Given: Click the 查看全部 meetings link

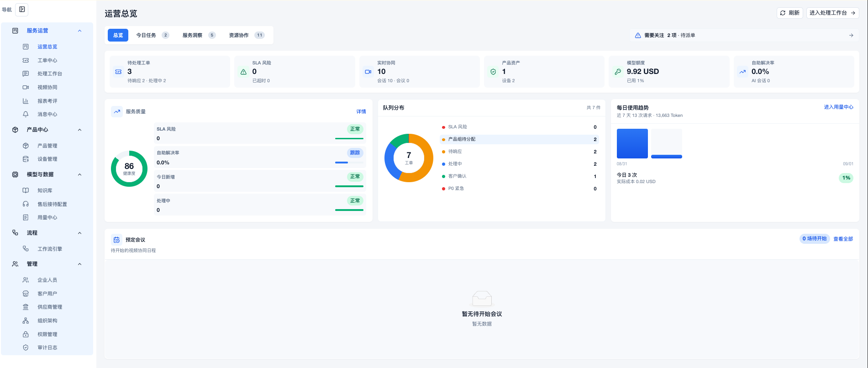Looking at the screenshot, I should tap(843, 239).
